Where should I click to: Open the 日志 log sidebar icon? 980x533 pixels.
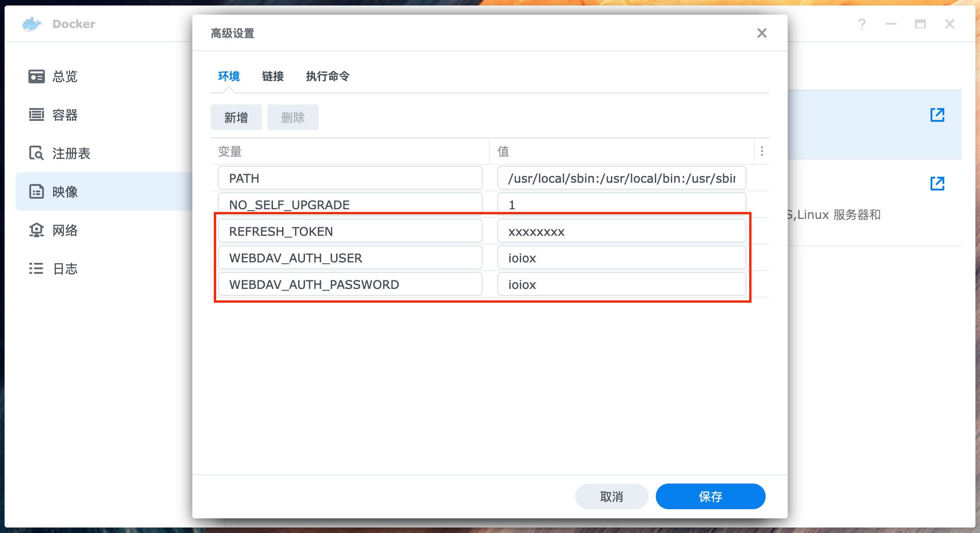point(36,268)
